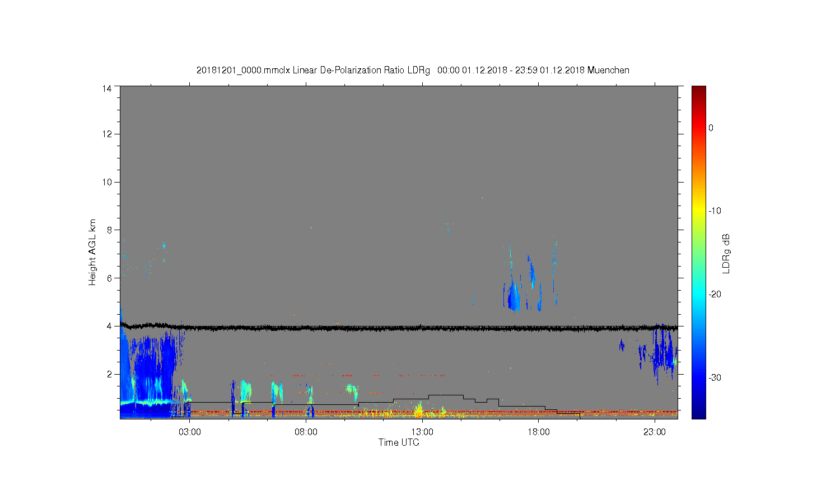Image resolution: width=840 pixels, height=504 pixels.
Task: Click the '23:00' time tick label
Action: (x=655, y=432)
